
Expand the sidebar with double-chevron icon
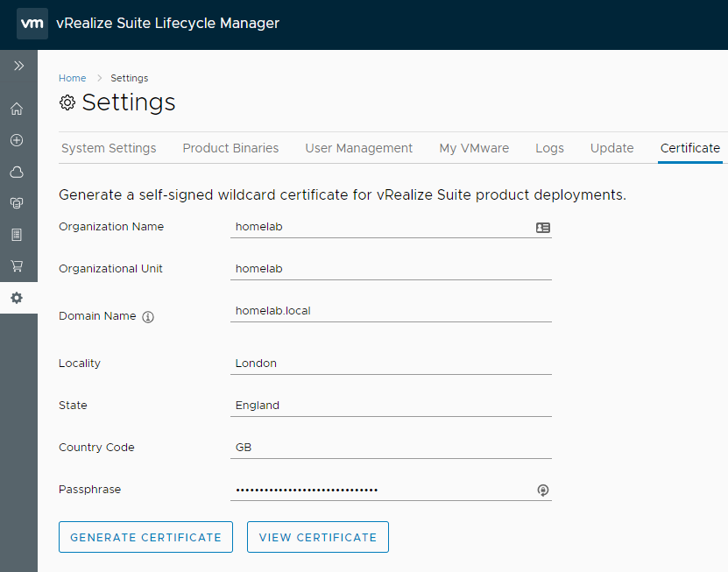(x=18, y=66)
